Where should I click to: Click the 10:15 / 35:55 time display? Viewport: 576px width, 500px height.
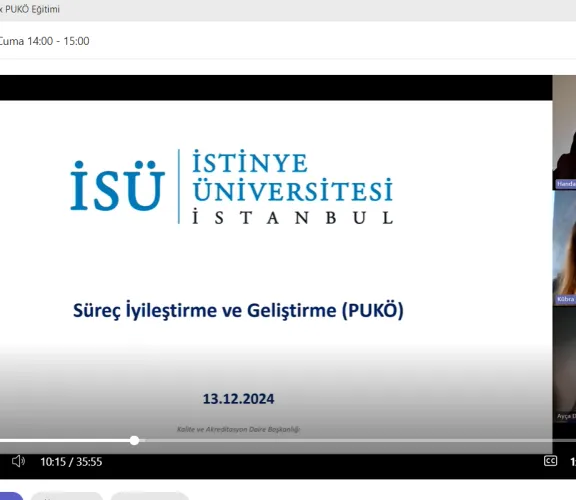pos(71,462)
